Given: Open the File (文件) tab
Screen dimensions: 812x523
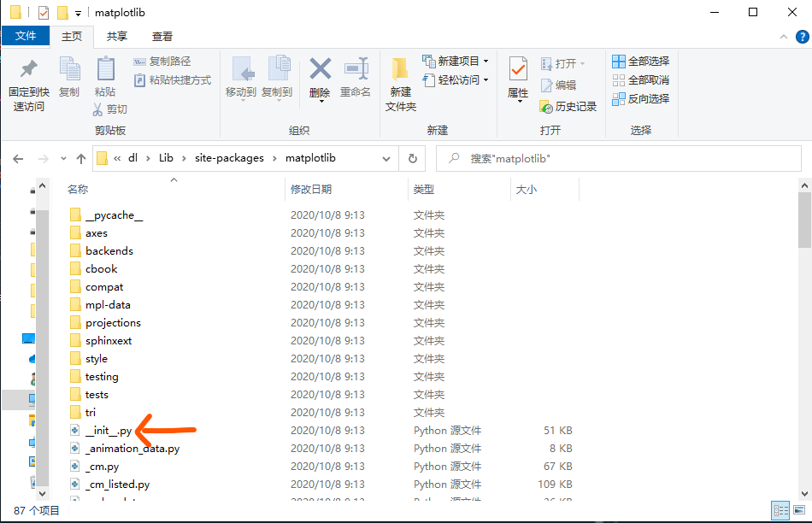Looking at the screenshot, I should pos(26,36).
